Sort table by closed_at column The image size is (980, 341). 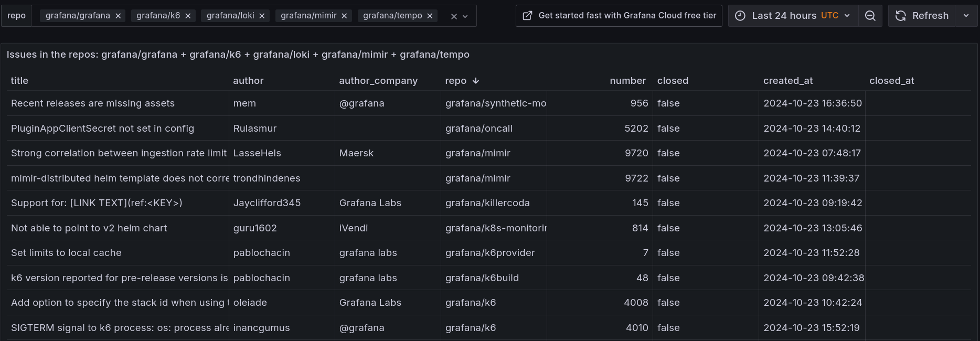point(891,81)
